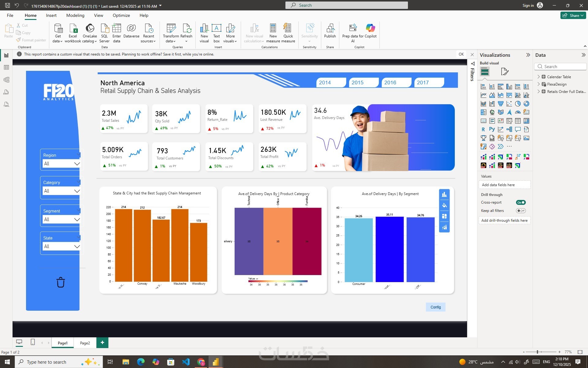Switch to mobile layout view
Viewport: 588px width, 368px height.
[x=33, y=342]
